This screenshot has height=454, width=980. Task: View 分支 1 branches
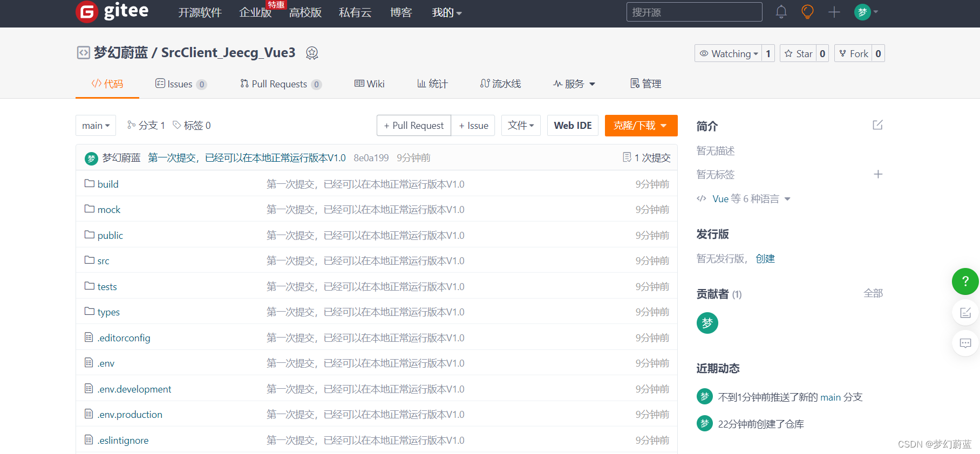[x=146, y=125]
